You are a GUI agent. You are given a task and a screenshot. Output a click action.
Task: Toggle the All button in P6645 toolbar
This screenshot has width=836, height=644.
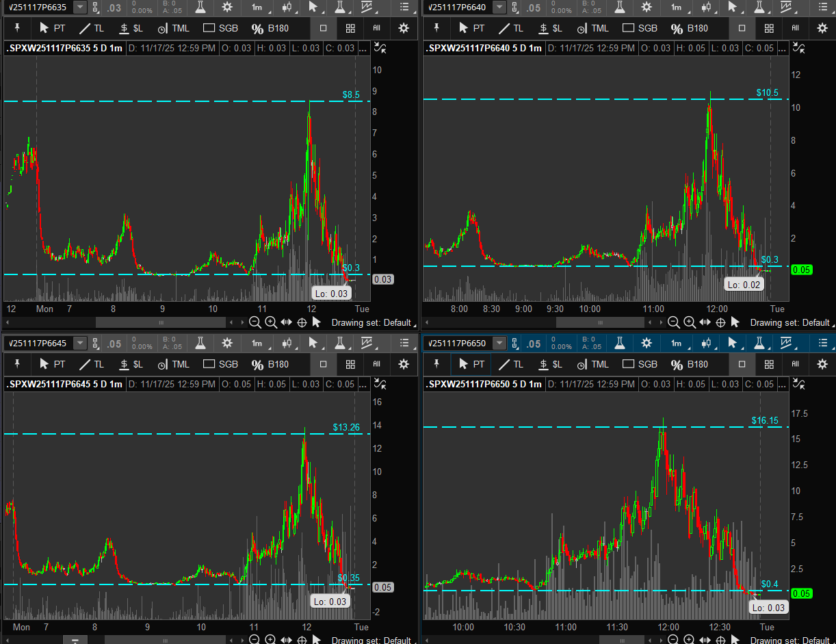click(x=376, y=364)
